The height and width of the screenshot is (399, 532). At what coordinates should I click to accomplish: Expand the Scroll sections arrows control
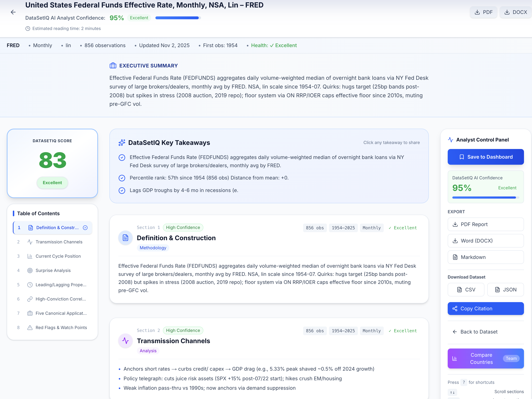pos(452,393)
